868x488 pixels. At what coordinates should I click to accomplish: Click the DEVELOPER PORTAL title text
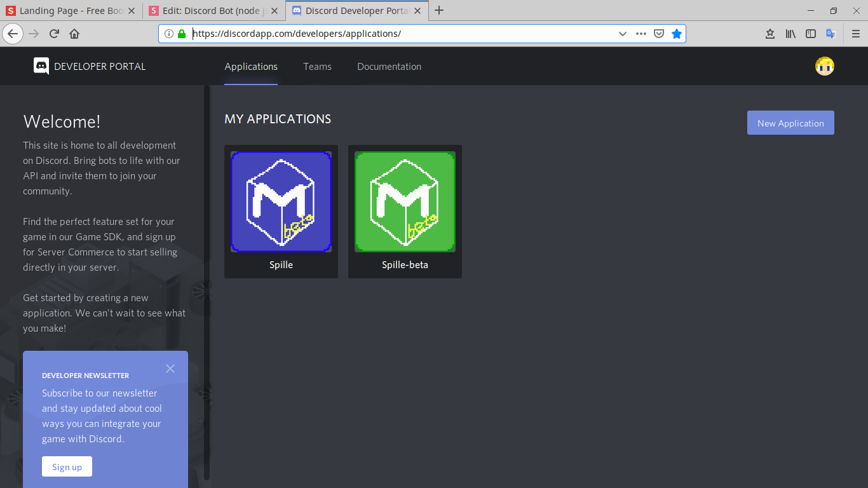pyautogui.click(x=100, y=66)
